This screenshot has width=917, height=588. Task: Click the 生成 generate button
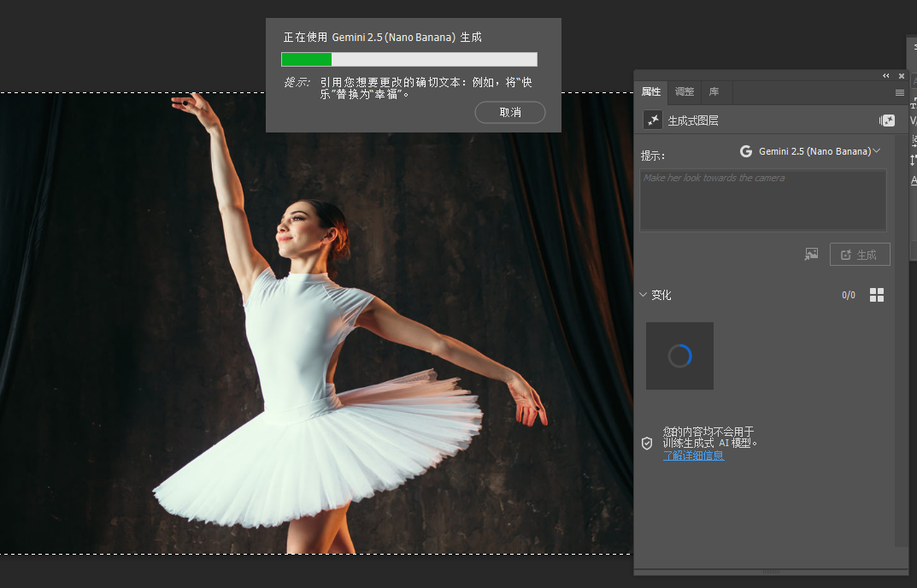point(860,254)
